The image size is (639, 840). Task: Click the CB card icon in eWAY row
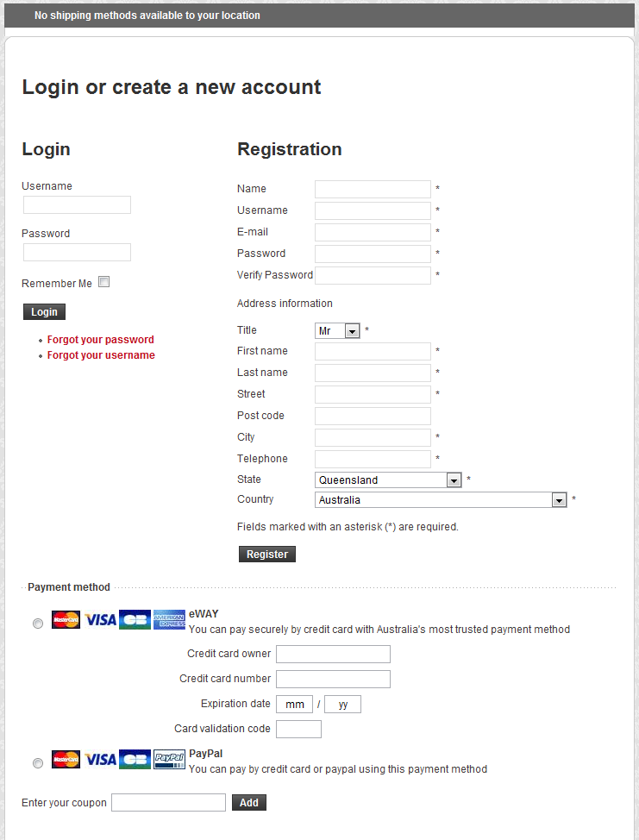pos(135,620)
